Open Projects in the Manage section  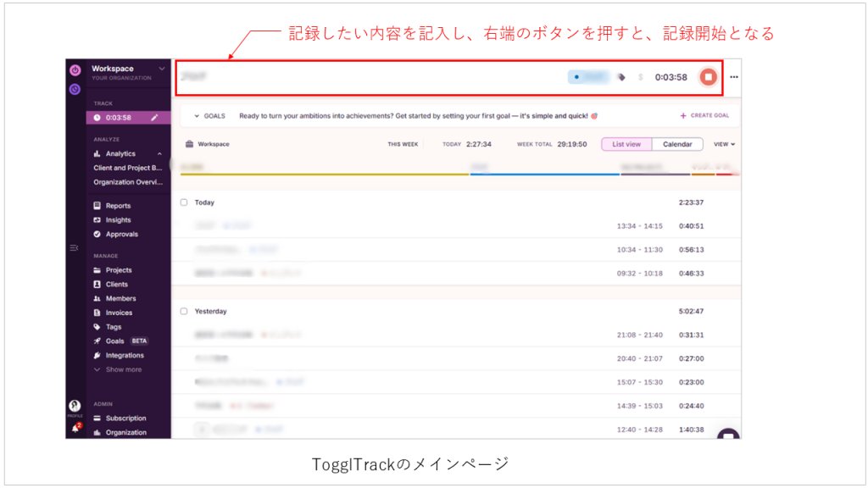tap(119, 270)
